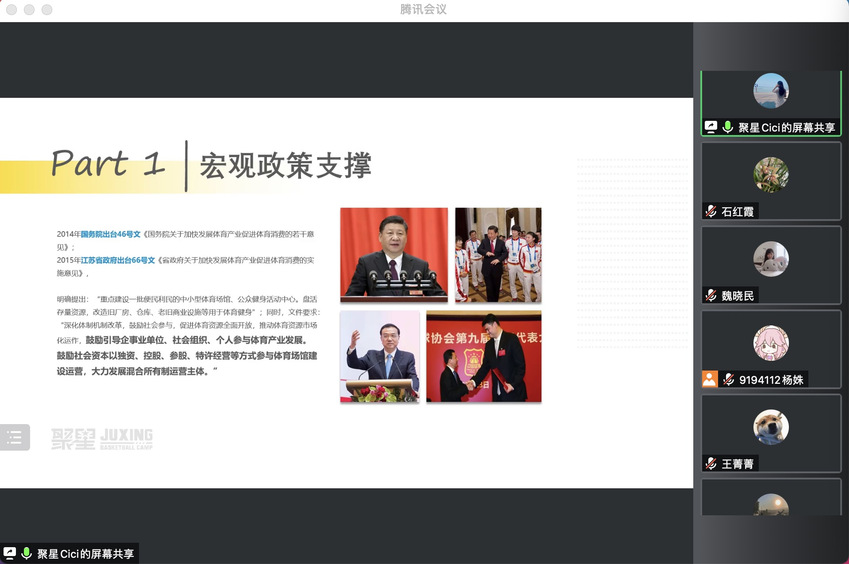Select 聚星Cici's avatar in participant panel
Viewport: 849px width, 564px height.
click(771, 91)
